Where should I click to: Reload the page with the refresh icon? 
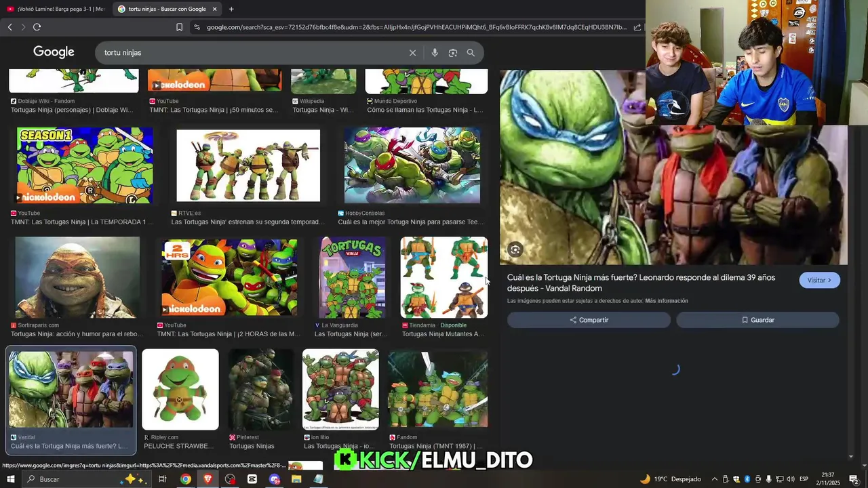click(37, 27)
